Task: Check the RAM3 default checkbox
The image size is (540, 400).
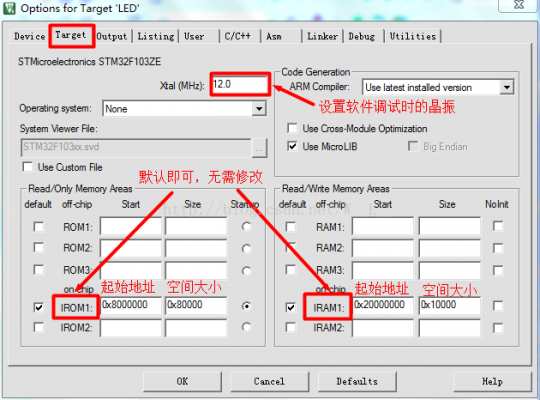Action: pyautogui.click(x=291, y=269)
